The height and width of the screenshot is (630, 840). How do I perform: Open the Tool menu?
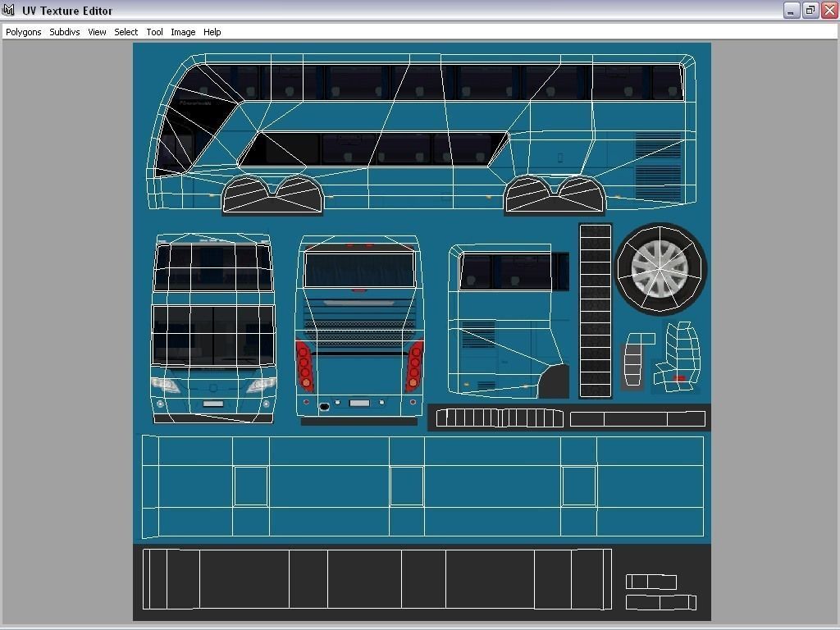[154, 32]
